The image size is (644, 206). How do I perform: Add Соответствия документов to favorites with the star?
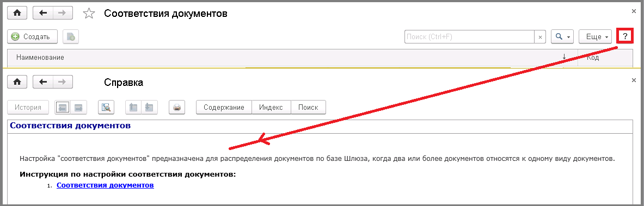[x=89, y=14]
